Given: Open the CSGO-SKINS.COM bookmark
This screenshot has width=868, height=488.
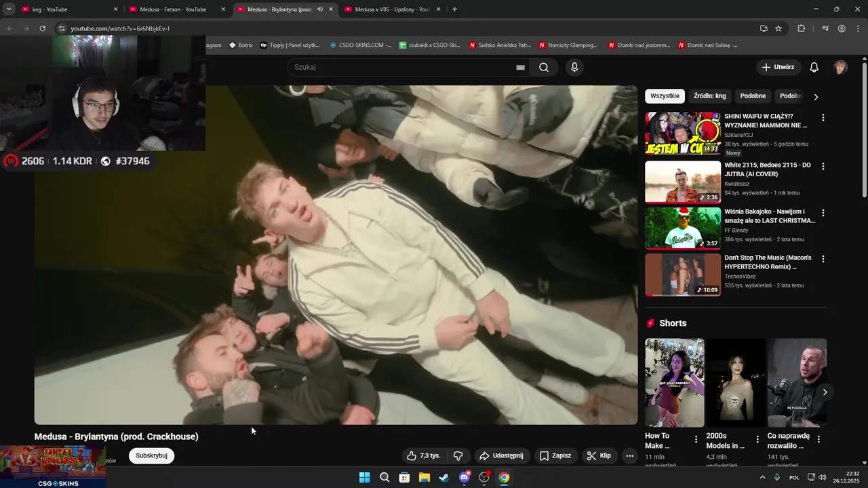Looking at the screenshot, I should [361, 45].
